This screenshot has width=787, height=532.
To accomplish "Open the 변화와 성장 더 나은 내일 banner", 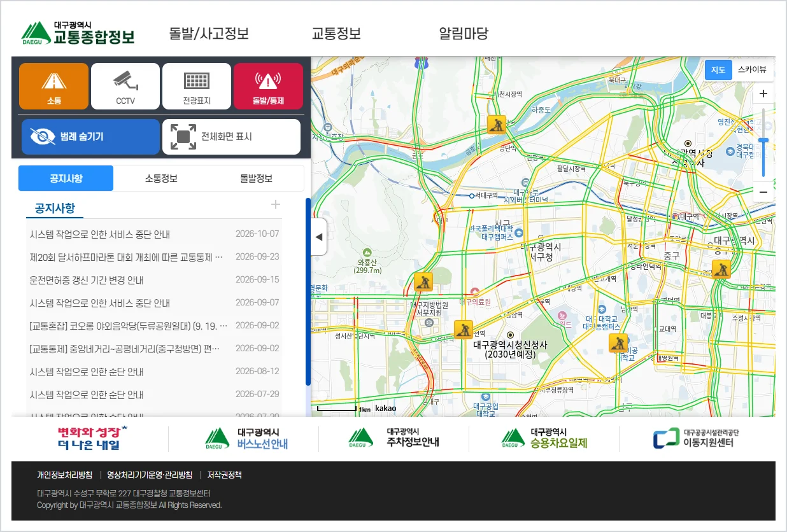I will click(x=92, y=438).
